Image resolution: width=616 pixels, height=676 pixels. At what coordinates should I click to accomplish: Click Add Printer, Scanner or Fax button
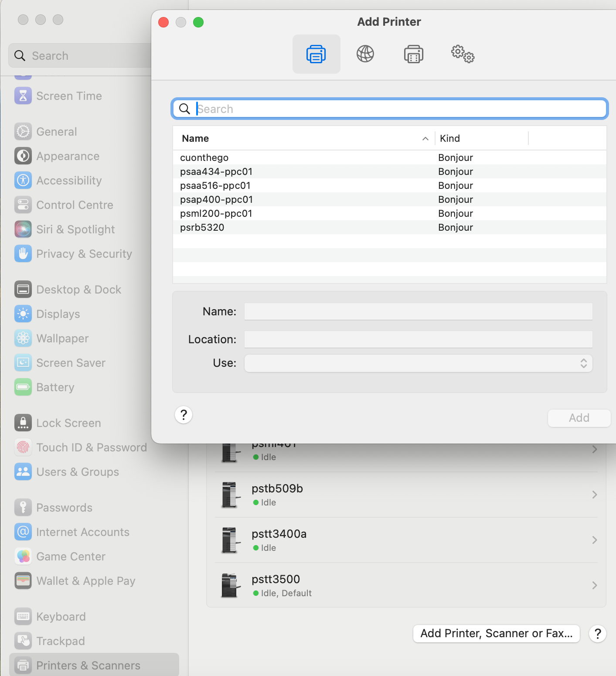[x=496, y=633]
